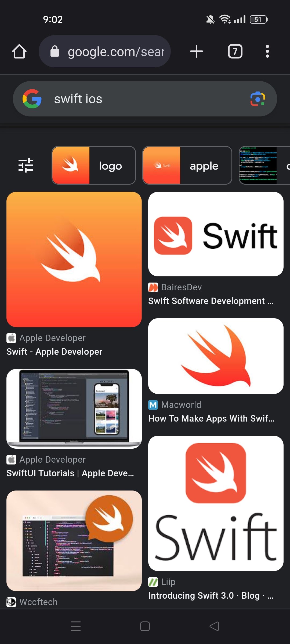
Task: Open "Swift Software Development" link
Action: click(211, 301)
